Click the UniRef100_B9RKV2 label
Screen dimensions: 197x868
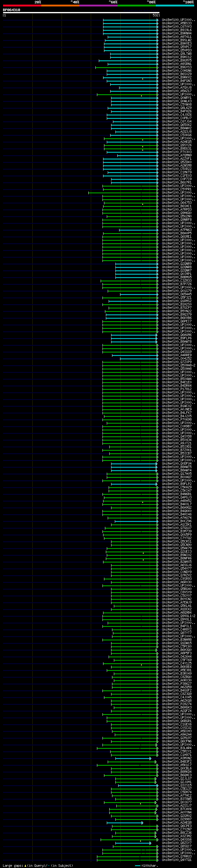coord(177,78)
